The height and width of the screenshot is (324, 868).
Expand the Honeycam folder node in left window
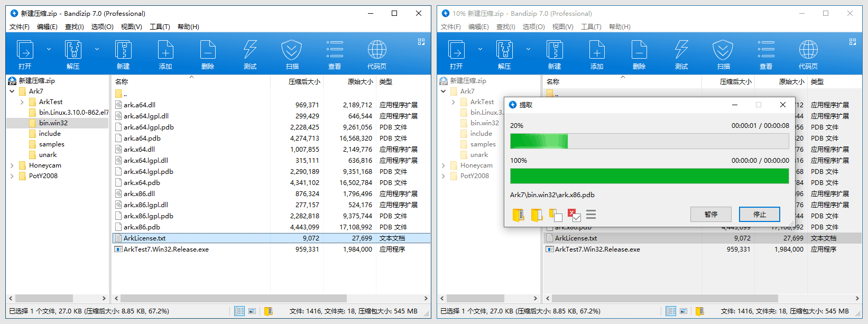click(12, 165)
